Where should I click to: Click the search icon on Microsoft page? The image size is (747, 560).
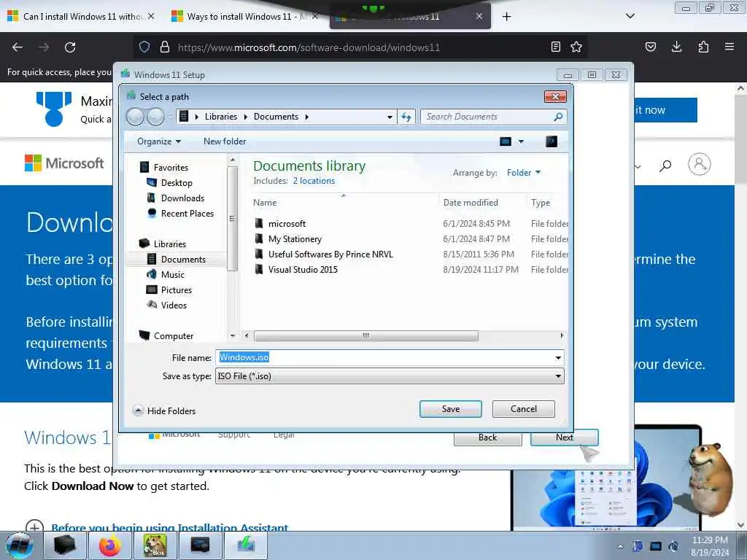coord(665,166)
